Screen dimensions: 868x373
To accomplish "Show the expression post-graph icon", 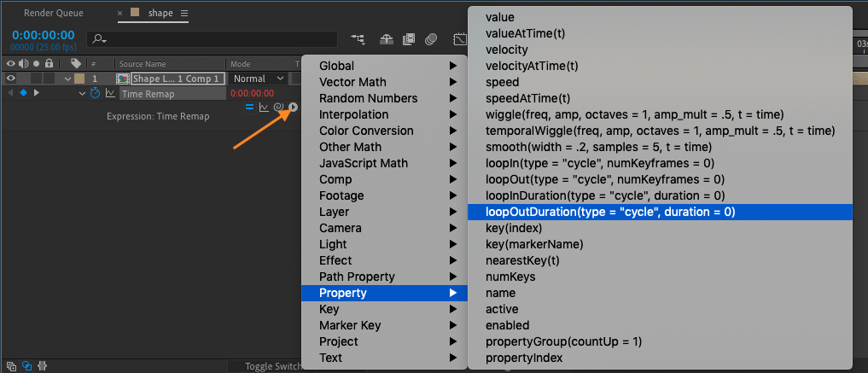I will click(264, 107).
